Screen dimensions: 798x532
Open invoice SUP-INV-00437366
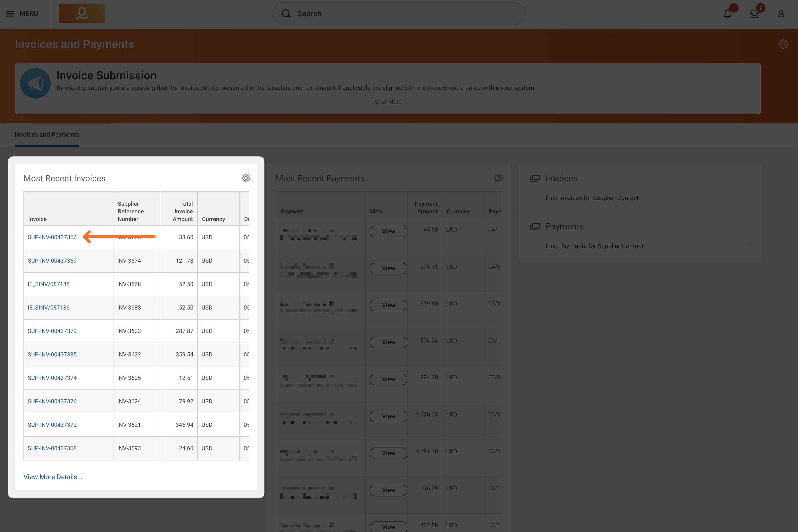[52, 237]
